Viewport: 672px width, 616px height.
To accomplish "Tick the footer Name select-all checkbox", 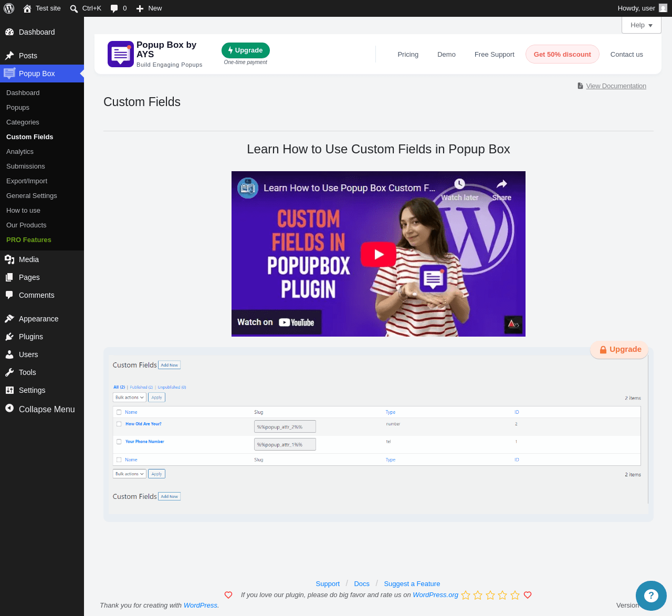I will point(119,460).
